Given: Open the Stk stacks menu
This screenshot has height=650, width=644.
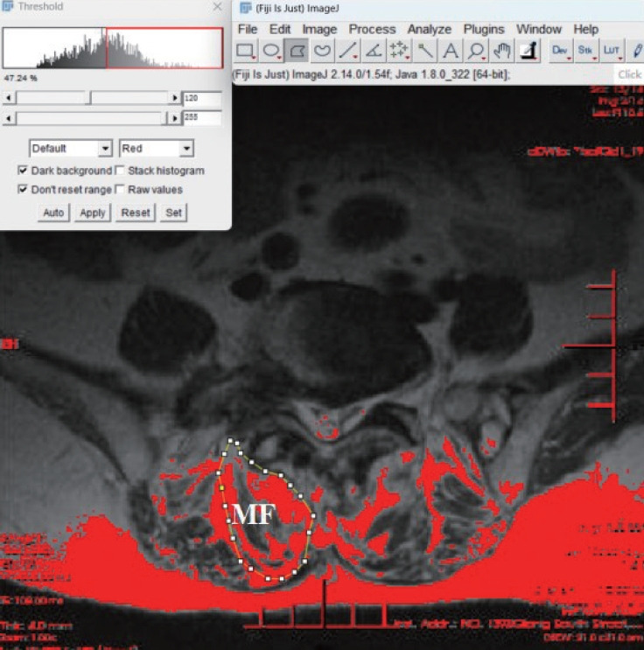Looking at the screenshot, I should (585, 51).
